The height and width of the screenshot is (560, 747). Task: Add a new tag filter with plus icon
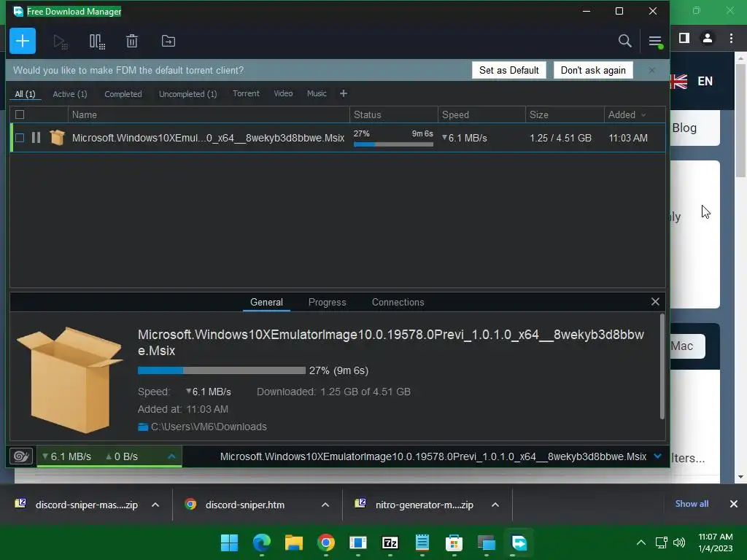tap(344, 93)
